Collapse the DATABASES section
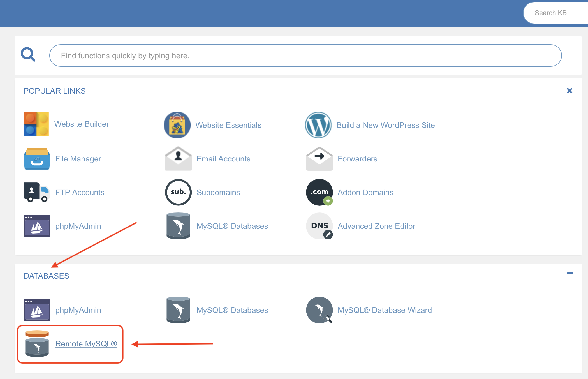Screen dimensions: 588x379 (570, 273)
